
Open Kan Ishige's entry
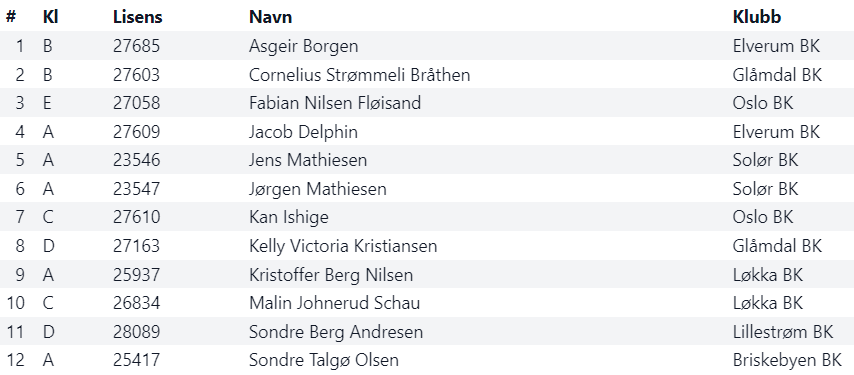(x=289, y=217)
